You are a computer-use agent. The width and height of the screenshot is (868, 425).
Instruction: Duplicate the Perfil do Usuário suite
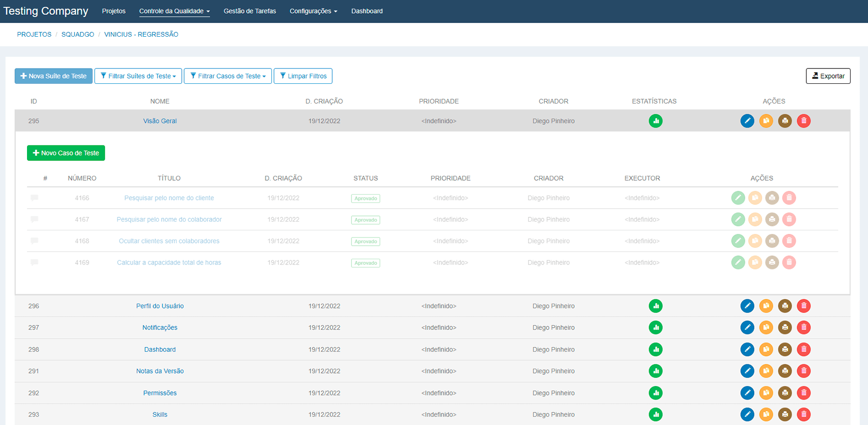click(766, 306)
